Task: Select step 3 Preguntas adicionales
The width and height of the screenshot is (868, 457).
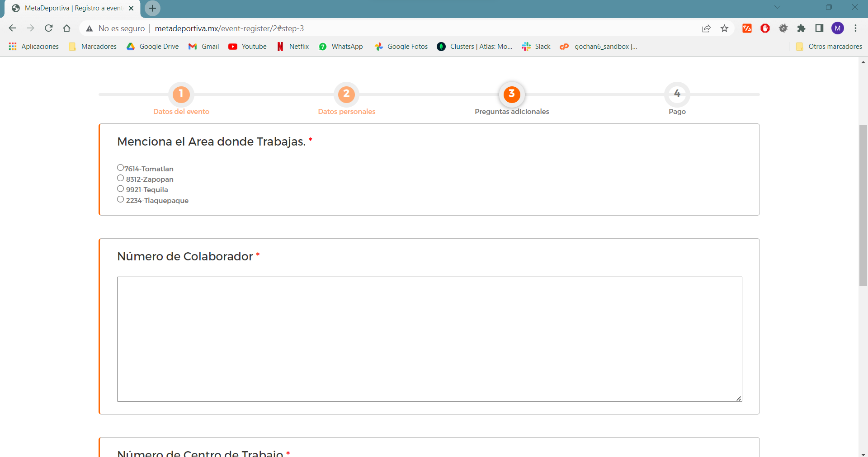Action: point(512,94)
